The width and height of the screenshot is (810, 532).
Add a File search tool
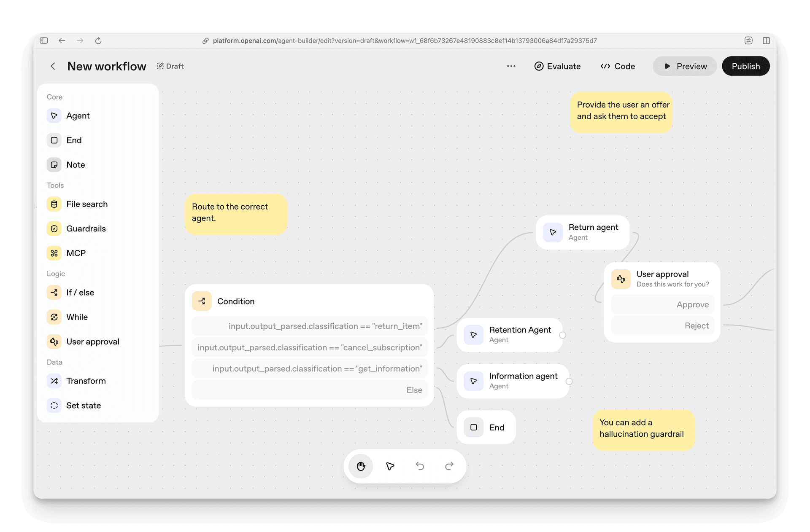coord(87,204)
